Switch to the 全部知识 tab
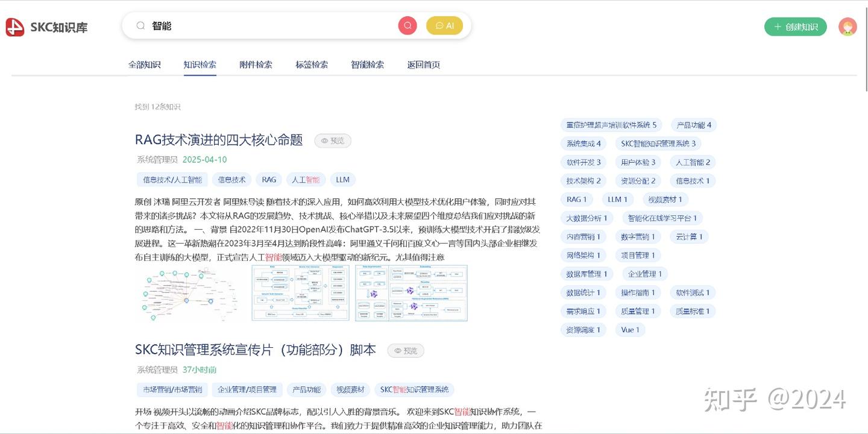 click(x=145, y=64)
